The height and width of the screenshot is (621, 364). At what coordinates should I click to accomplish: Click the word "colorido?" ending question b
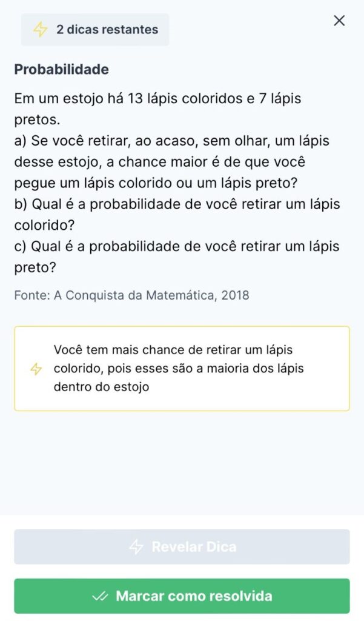click(x=44, y=226)
